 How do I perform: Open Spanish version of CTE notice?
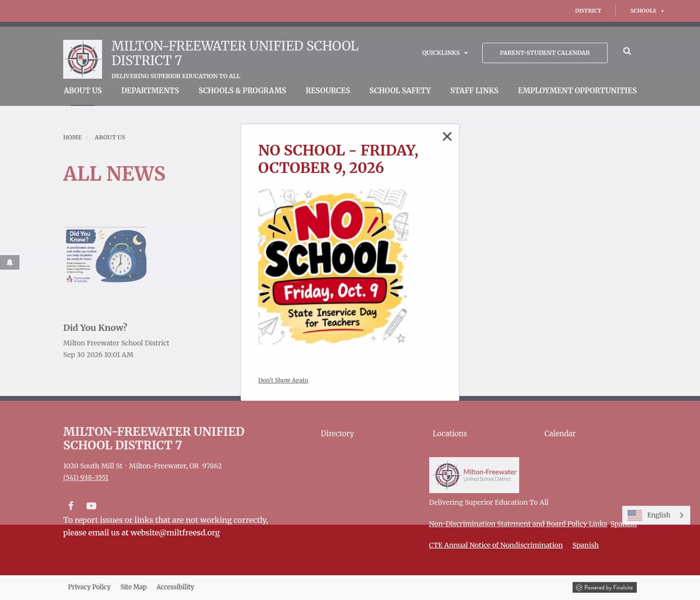click(x=585, y=545)
